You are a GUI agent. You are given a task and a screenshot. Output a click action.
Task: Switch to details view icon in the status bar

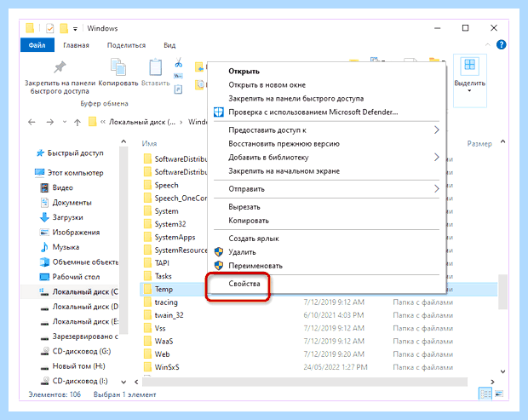point(485,394)
